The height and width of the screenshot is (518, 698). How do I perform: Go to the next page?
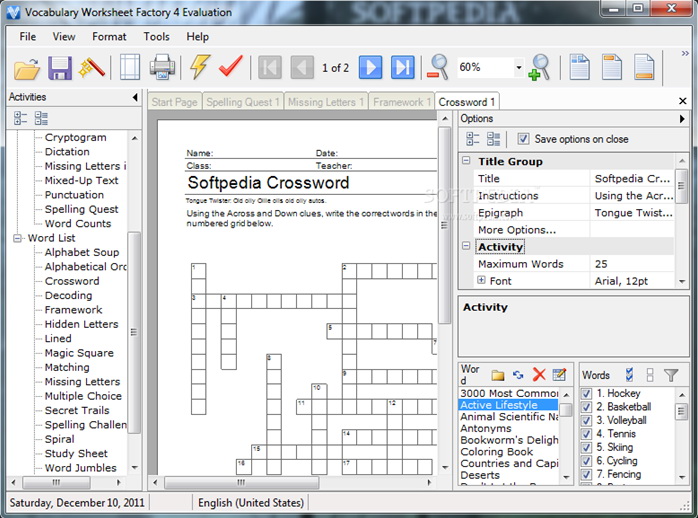tap(370, 67)
